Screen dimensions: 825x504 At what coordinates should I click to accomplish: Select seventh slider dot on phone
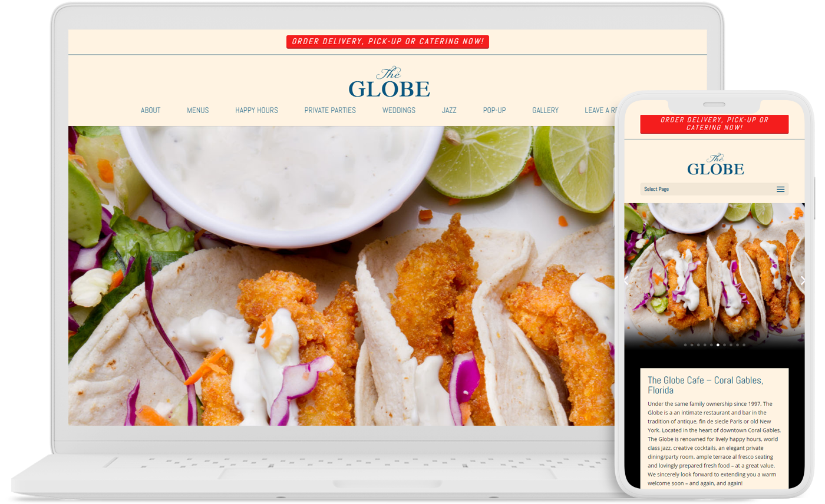click(724, 345)
